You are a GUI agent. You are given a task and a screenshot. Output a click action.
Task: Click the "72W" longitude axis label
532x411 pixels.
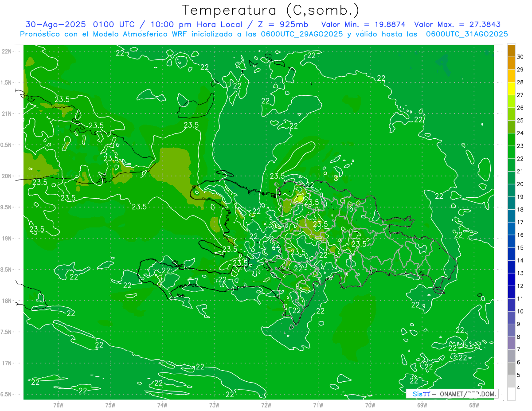[x=266, y=405]
